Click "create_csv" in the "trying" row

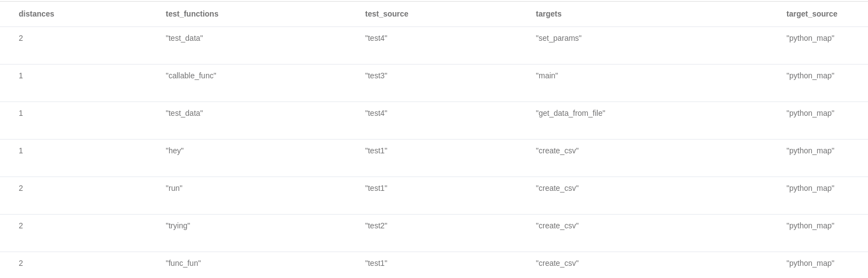pyautogui.click(x=557, y=226)
